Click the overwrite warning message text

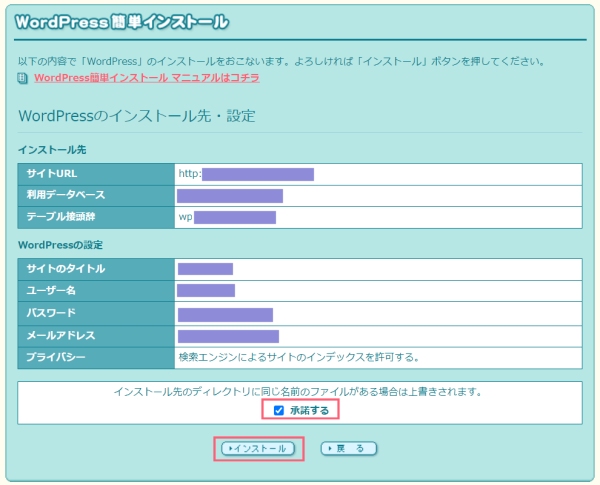pos(299,391)
